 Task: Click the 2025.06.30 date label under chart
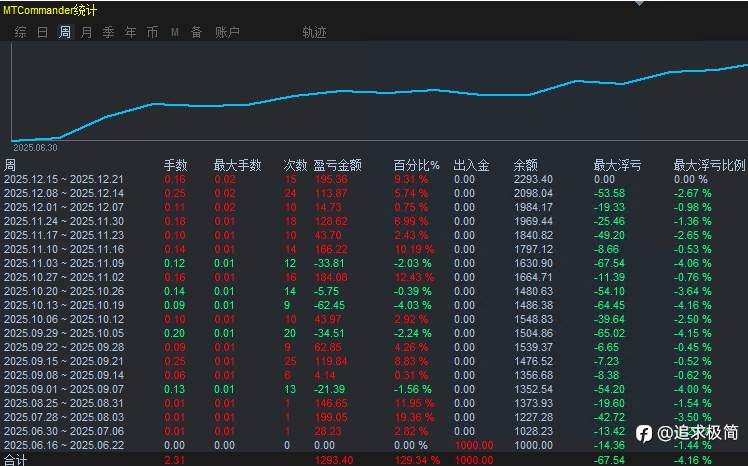pos(35,148)
